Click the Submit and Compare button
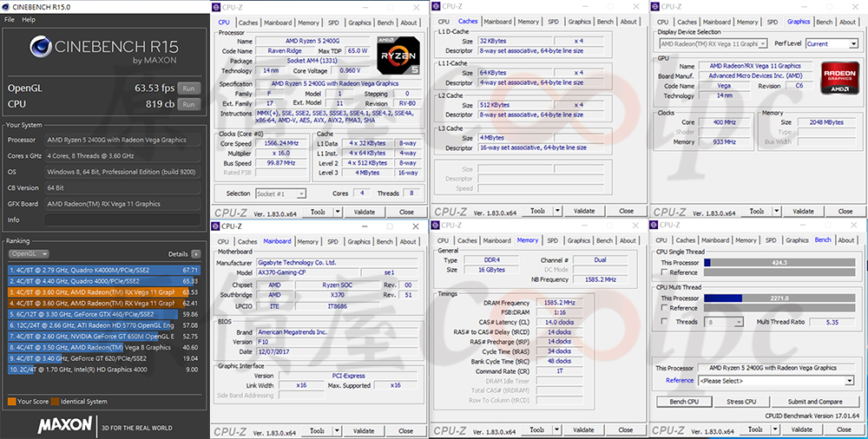 point(815,402)
